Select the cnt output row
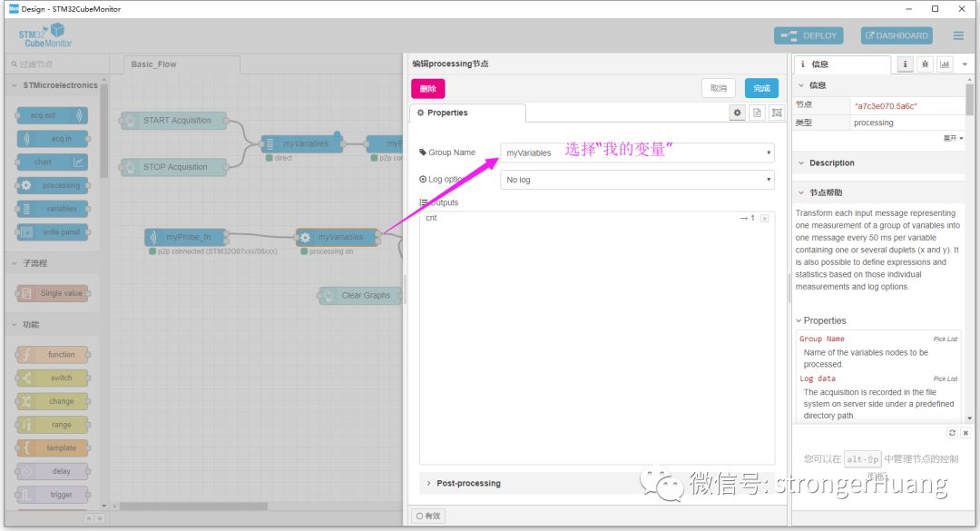 click(597, 218)
